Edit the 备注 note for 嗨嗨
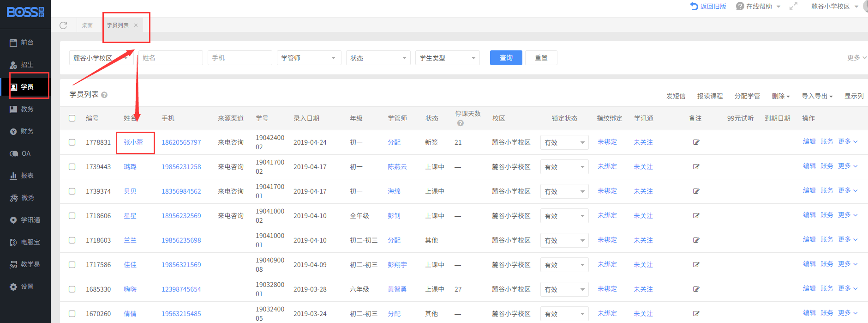 [696, 289]
